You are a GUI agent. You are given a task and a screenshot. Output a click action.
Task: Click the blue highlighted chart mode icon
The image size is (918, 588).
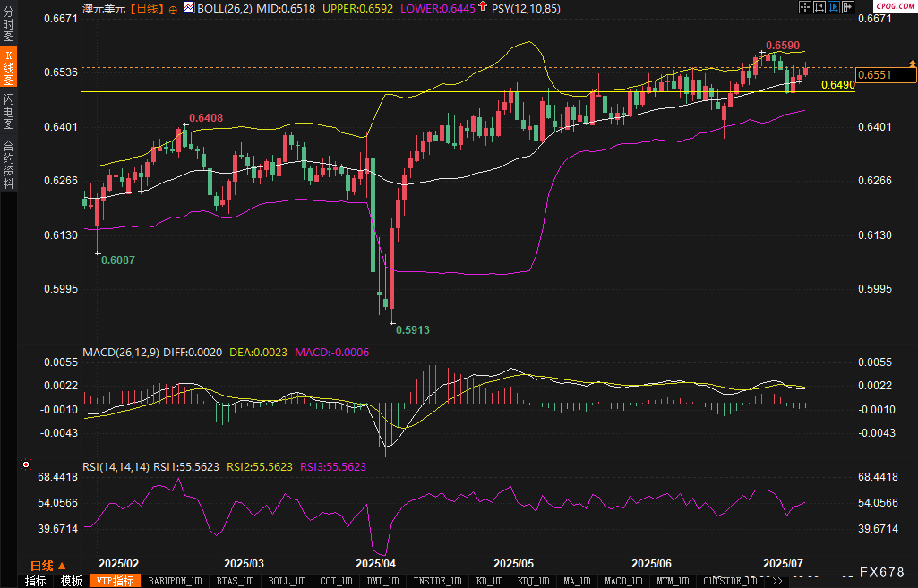833,7
